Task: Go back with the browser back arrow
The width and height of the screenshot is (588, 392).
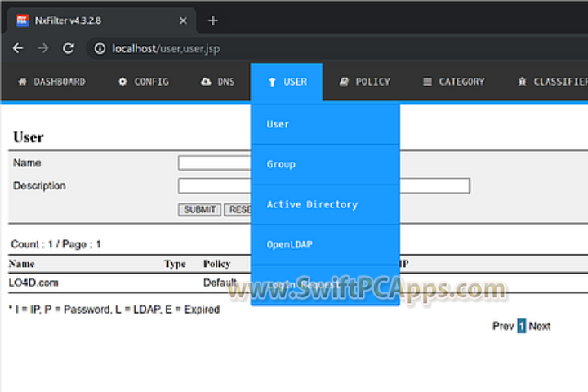Action: [x=18, y=48]
